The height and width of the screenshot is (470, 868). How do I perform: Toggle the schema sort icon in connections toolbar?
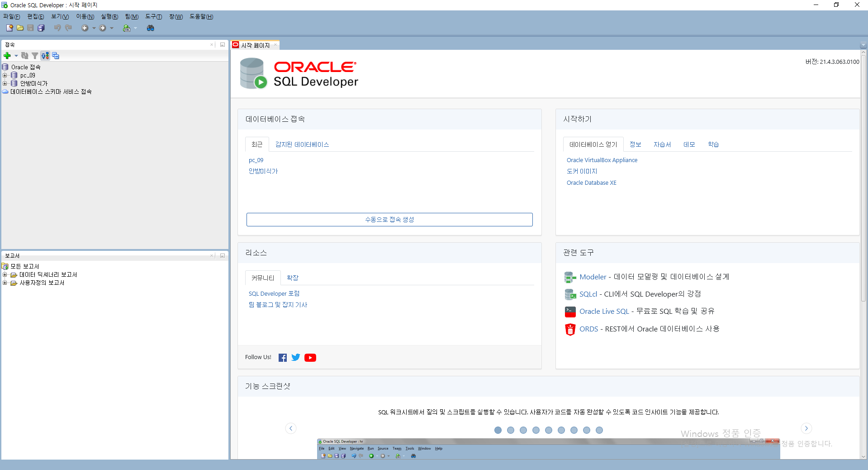point(45,56)
